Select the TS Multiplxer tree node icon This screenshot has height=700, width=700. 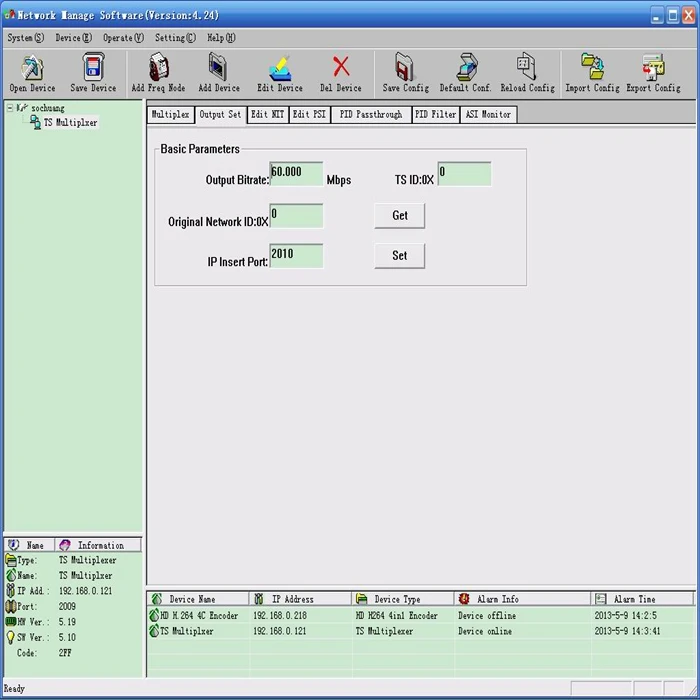[35, 122]
